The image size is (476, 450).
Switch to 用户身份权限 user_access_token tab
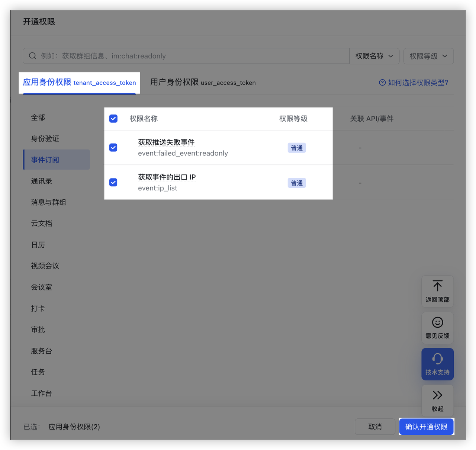pyautogui.click(x=203, y=83)
